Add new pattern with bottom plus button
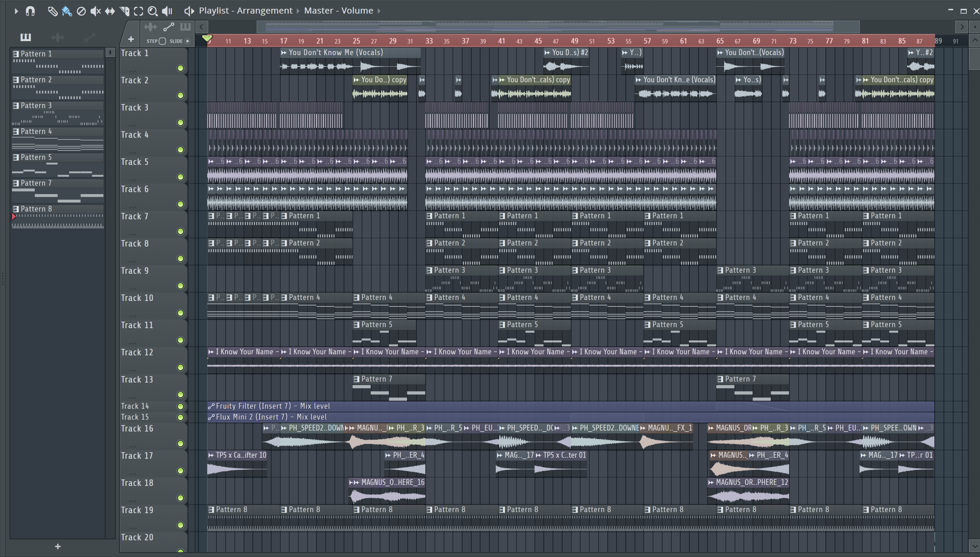Viewport: 980px width, 557px height. tap(58, 547)
